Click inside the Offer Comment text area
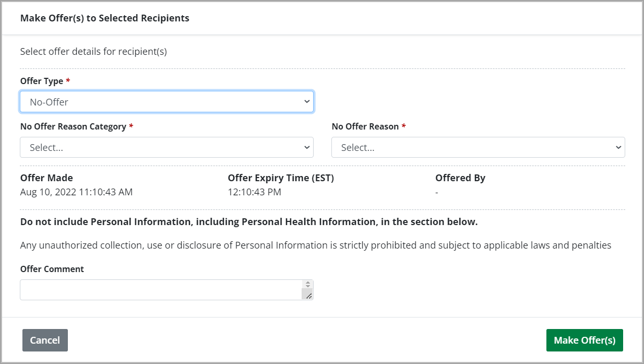This screenshot has width=644, height=364. click(x=160, y=290)
